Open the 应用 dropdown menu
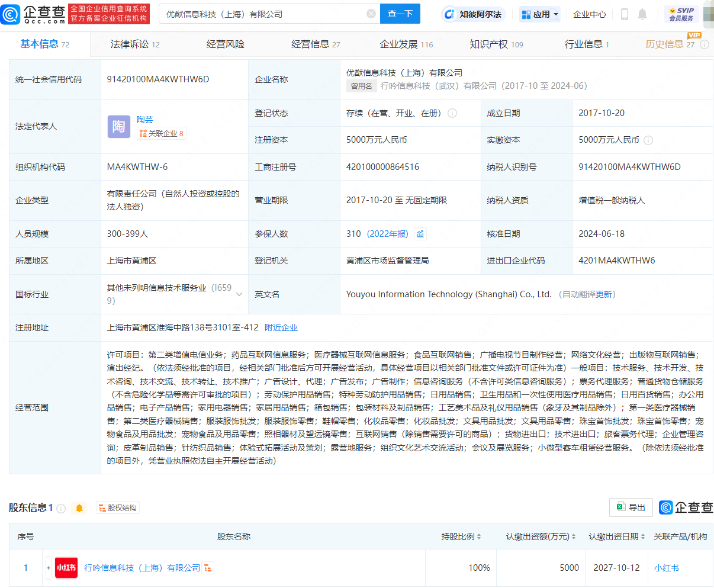The width and height of the screenshot is (714, 588). click(x=539, y=14)
